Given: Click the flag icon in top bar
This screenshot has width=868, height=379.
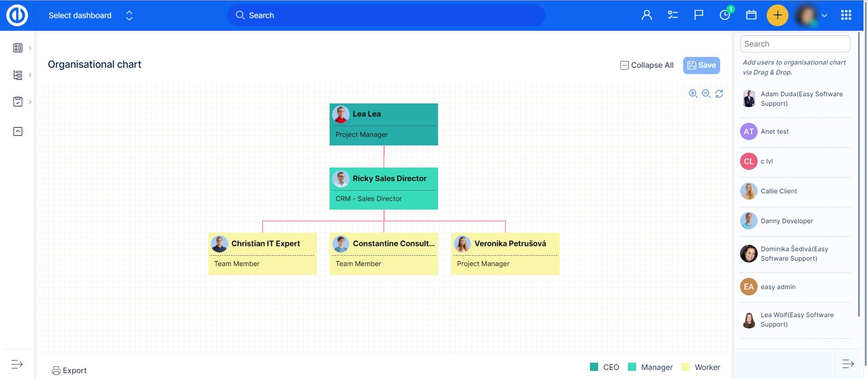Looking at the screenshot, I should pos(698,15).
